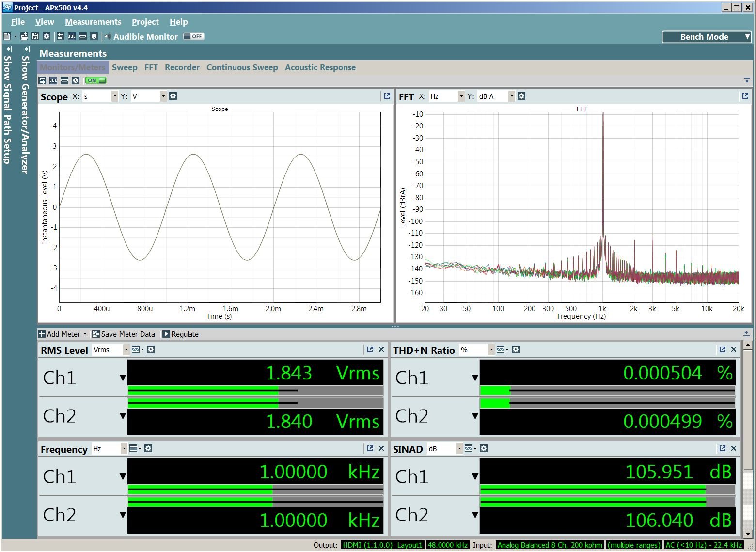This screenshot has height=552, width=756.
Task: Switch to the Acoustic Response tab
Action: click(x=320, y=67)
